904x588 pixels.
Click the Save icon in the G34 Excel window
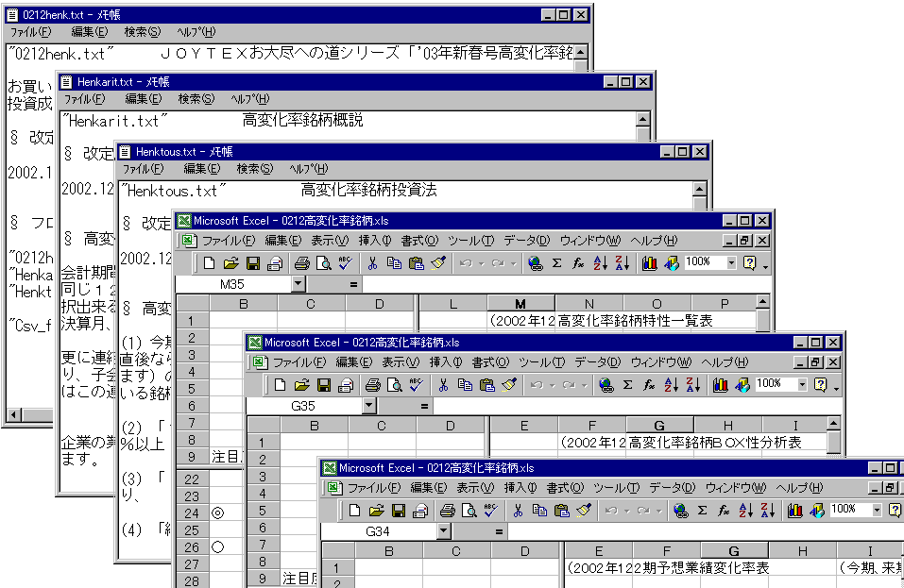coord(399,511)
